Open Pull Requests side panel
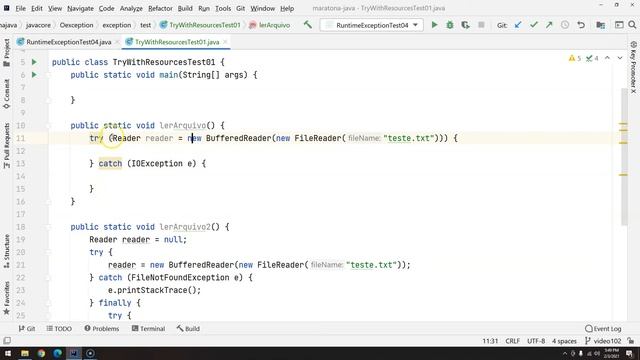Screen dimensions: 640x360 coord(7,146)
